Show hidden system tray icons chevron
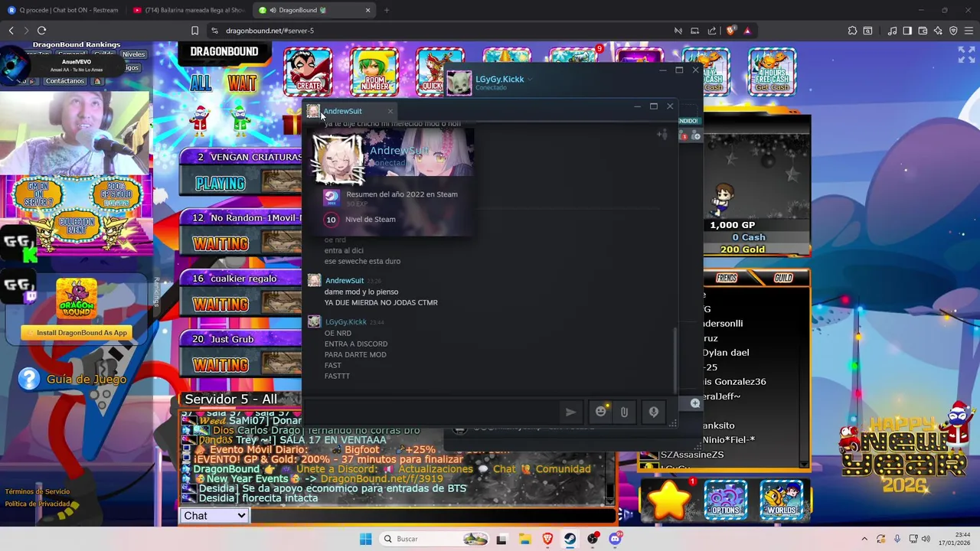Image resolution: width=980 pixels, height=551 pixels. click(x=864, y=539)
